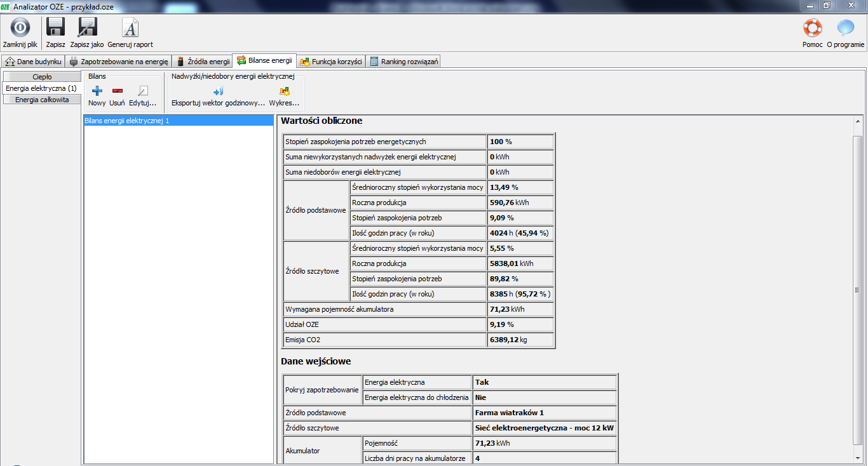Switch to Ranking rozwiązań tab

tap(404, 62)
